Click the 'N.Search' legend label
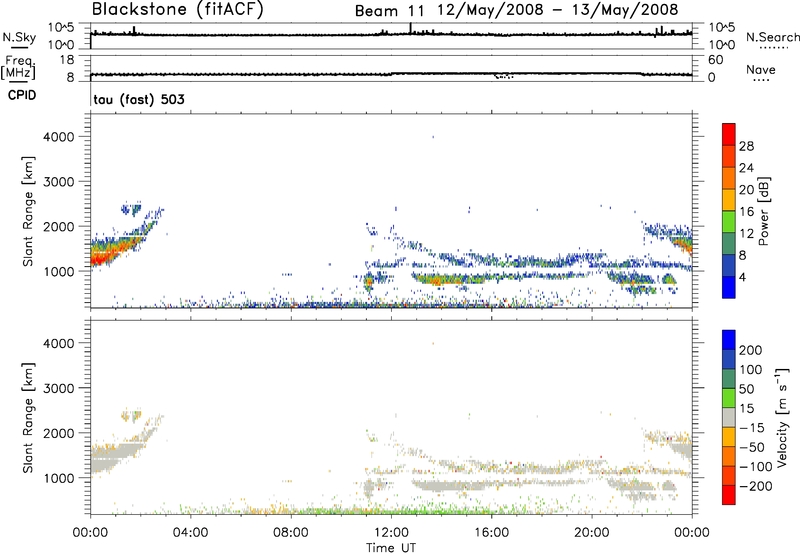This screenshot has width=800, height=554. (772, 37)
